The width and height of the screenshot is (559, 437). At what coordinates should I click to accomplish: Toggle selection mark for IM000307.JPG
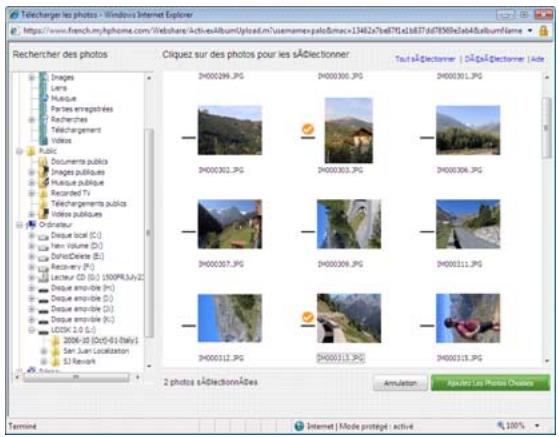pos(189,231)
